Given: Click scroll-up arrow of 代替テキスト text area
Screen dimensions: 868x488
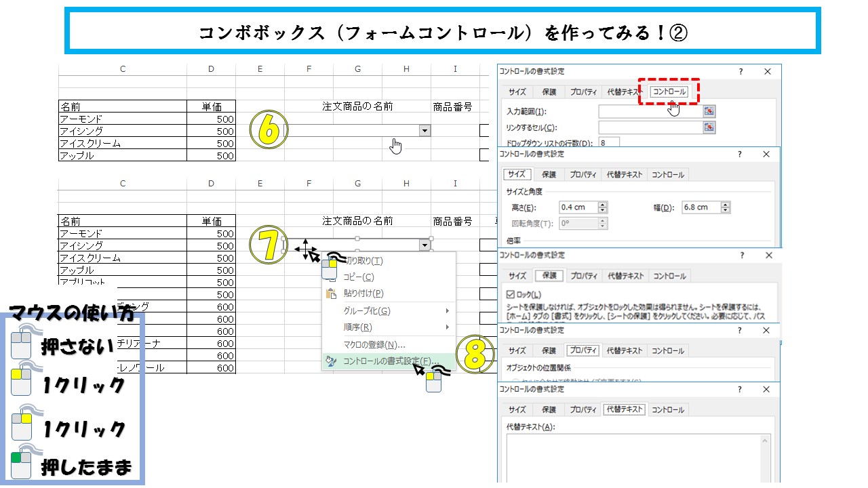Looking at the screenshot, I should point(765,441).
